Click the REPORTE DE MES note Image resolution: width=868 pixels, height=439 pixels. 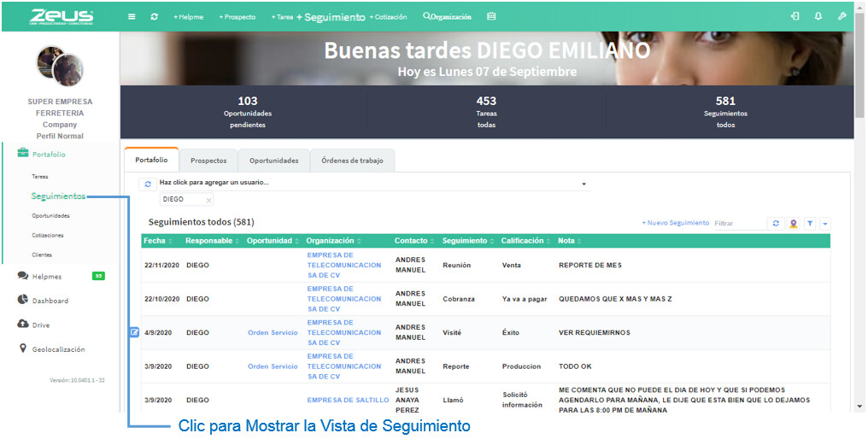[590, 265]
